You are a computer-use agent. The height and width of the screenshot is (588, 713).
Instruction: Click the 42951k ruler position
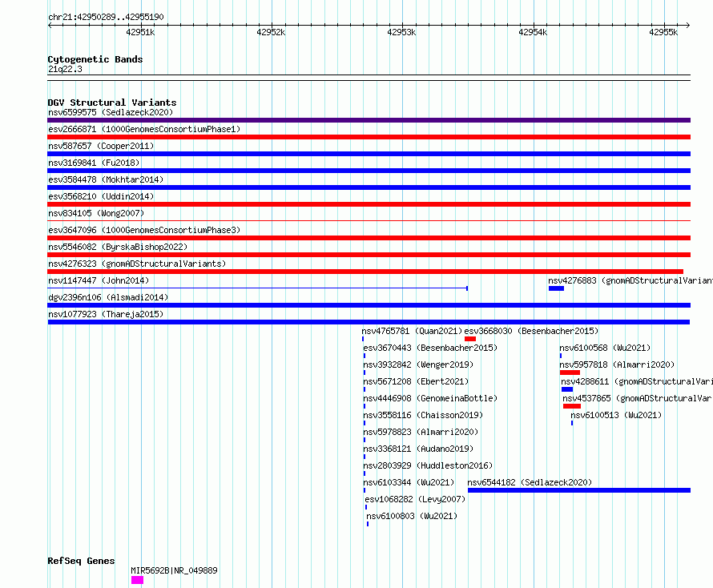140,32
